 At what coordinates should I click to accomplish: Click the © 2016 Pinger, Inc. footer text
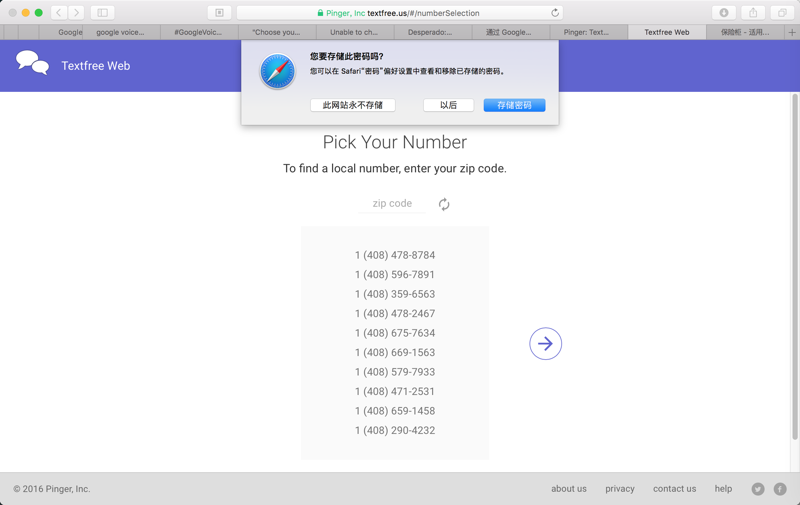pos(52,489)
